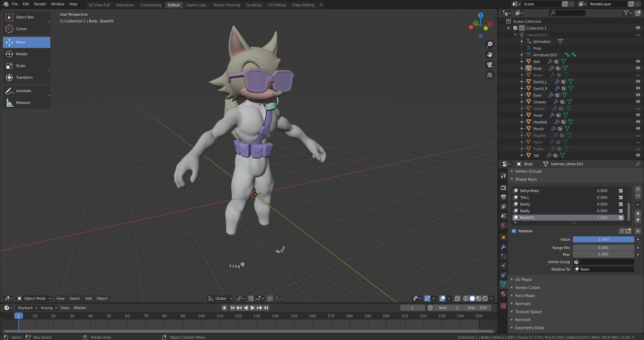Add a new shape key with plus button
The width and height of the screenshot is (644, 340).
click(638, 189)
